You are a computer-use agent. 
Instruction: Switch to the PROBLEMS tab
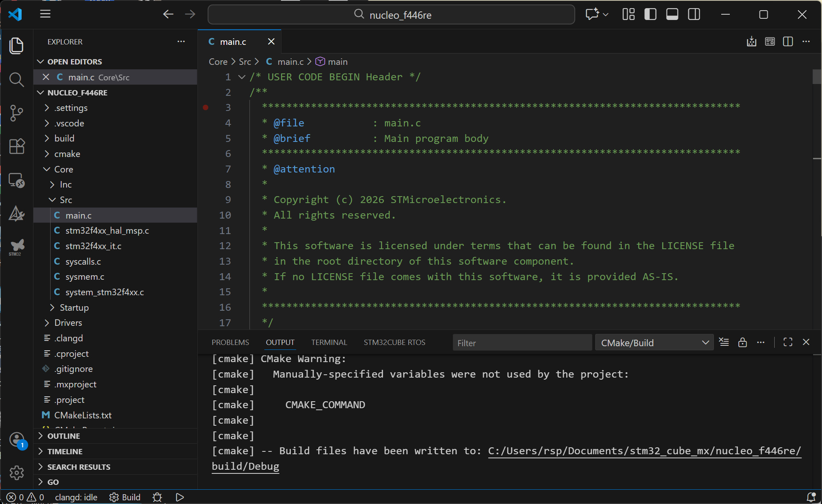click(230, 343)
